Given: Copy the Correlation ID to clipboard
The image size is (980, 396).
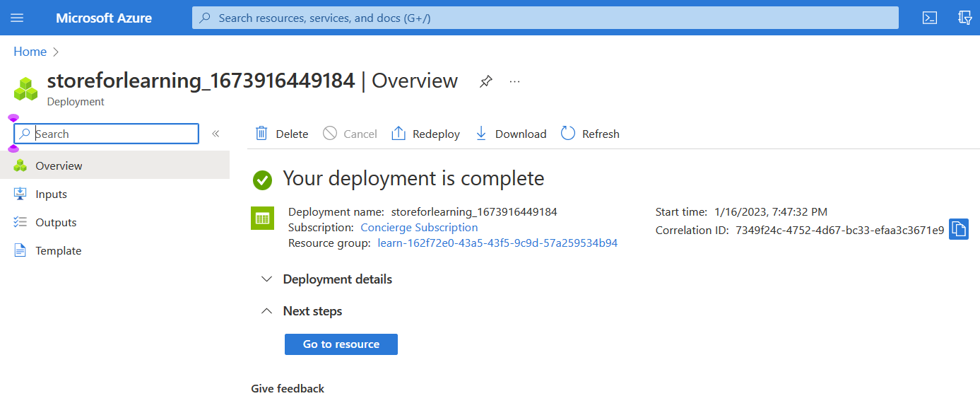Looking at the screenshot, I should [x=958, y=229].
